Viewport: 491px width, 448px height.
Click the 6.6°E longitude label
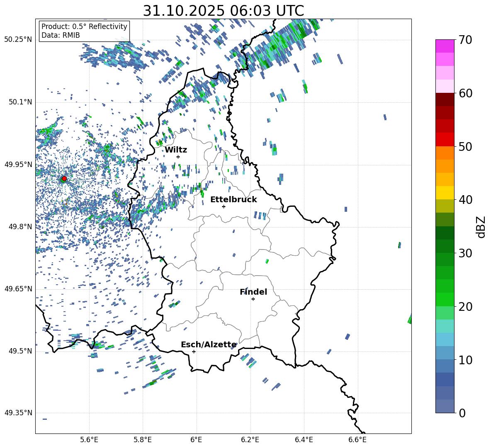point(357,440)
